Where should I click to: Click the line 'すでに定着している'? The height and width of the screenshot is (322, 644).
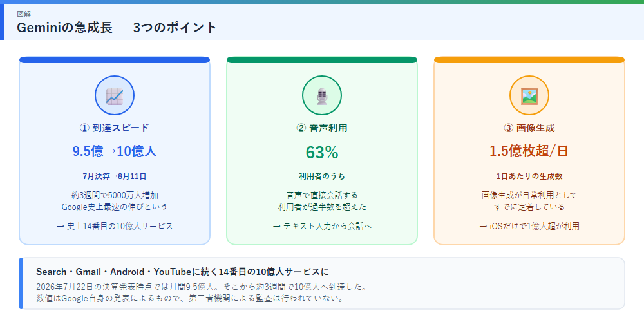click(x=529, y=207)
